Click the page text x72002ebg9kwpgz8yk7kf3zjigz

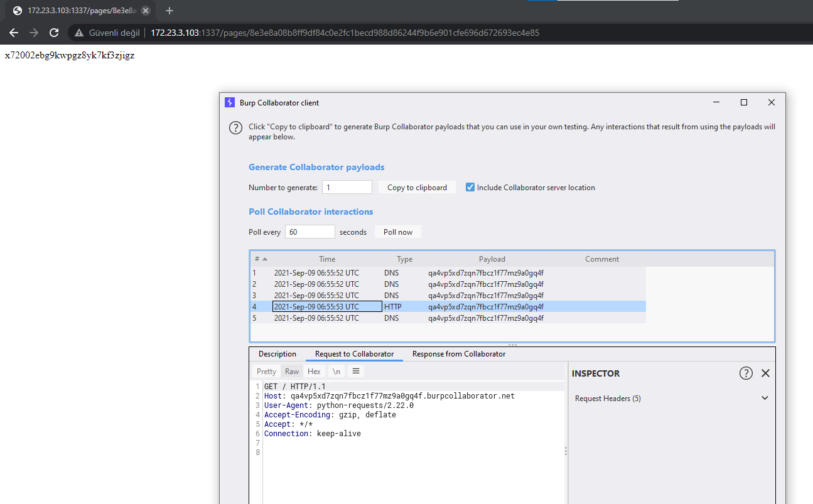(70, 55)
